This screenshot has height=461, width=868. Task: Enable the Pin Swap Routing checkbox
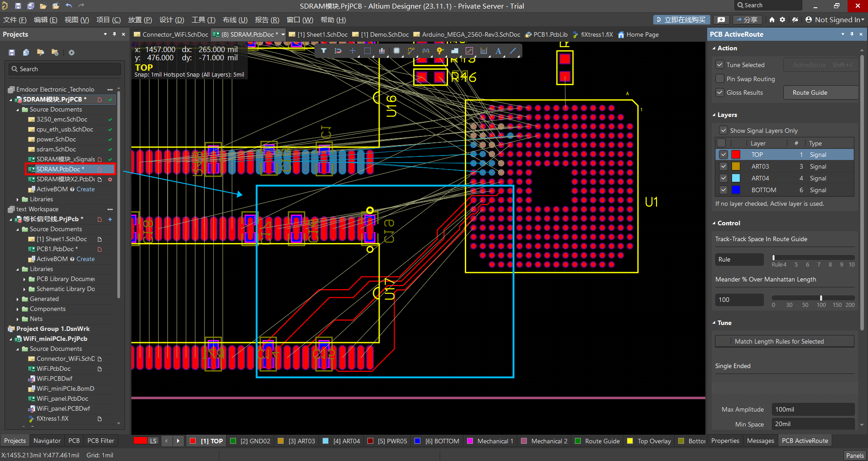719,79
